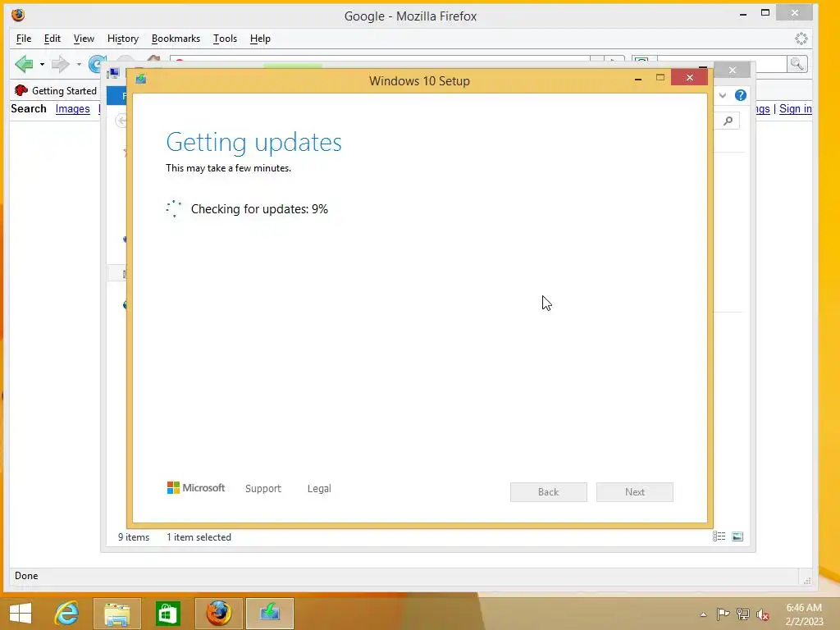Click the 'Getting updates' heading
The width and height of the screenshot is (840, 630).
coord(254,142)
